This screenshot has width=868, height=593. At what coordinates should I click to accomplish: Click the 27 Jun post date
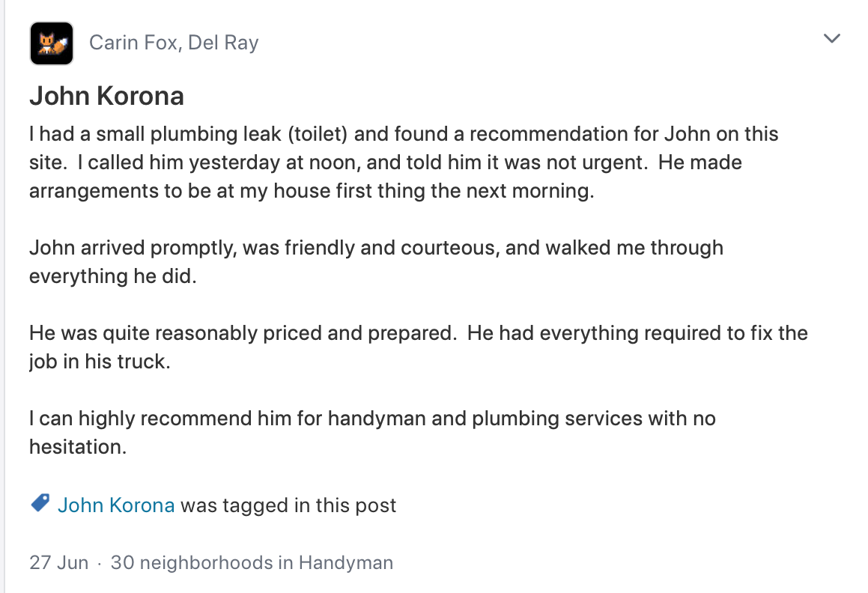tap(58, 562)
